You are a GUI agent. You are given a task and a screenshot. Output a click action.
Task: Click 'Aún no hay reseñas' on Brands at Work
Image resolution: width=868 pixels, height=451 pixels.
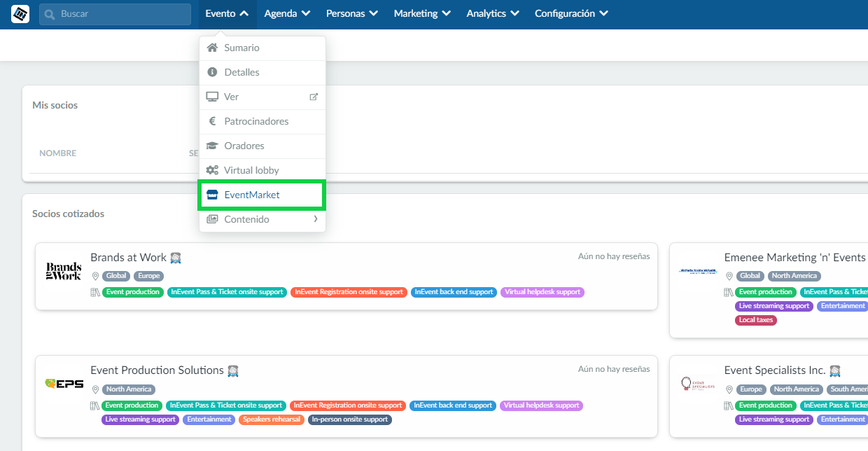click(614, 256)
